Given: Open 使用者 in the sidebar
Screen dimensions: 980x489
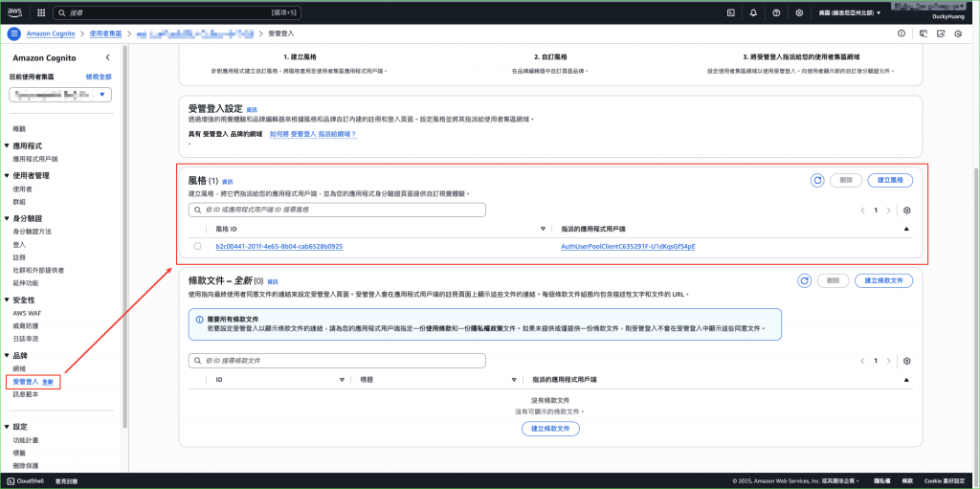Looking at the screenshot, I should 23,189.
